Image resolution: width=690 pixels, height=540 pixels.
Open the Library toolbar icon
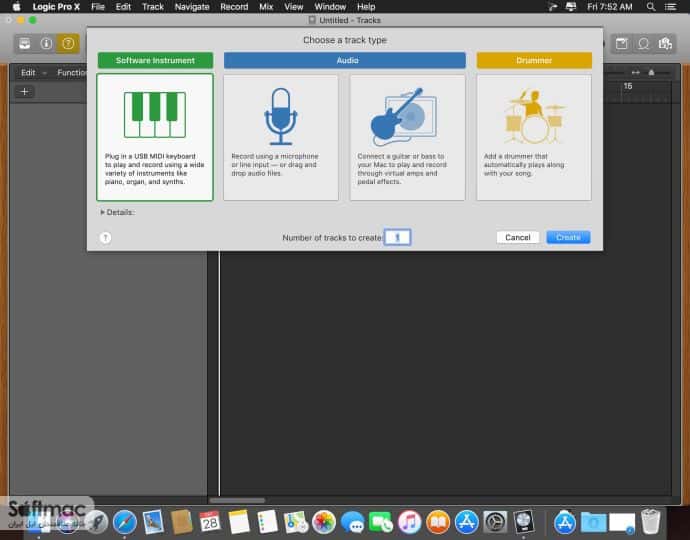pos(25,44)
